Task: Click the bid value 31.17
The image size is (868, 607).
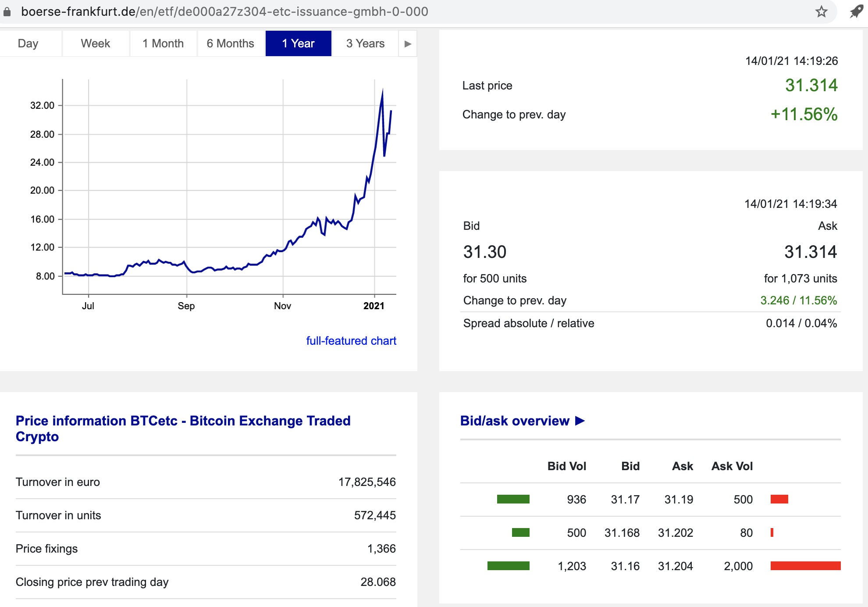Action: pos(625,500)
